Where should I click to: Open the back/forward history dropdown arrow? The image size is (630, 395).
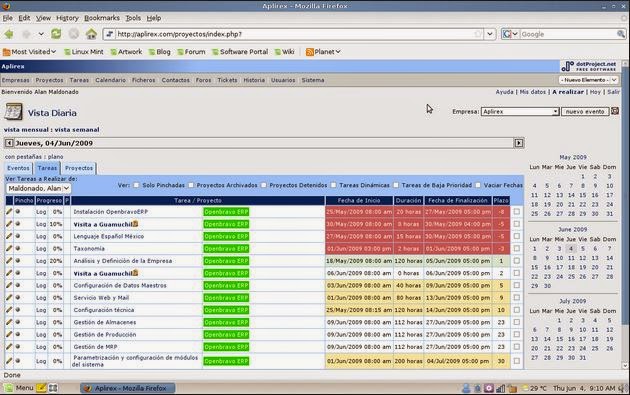click(x=41, y=34)
